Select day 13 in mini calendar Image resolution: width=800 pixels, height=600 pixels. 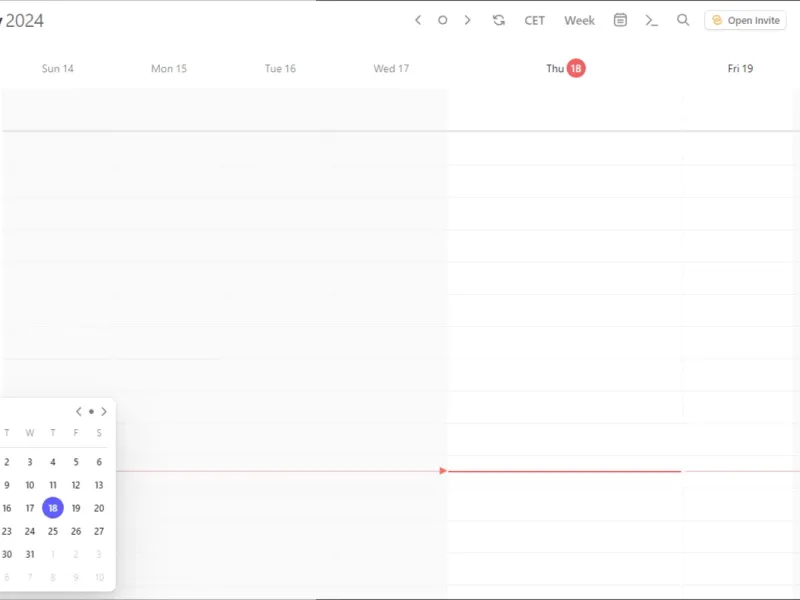(99, 485)
